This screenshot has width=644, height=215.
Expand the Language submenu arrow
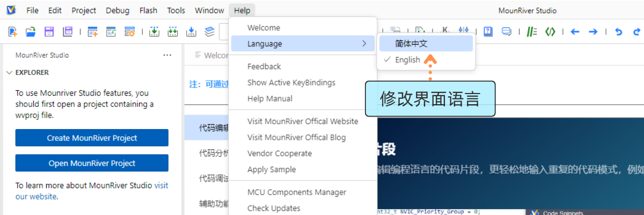click(x=364, y=44)
